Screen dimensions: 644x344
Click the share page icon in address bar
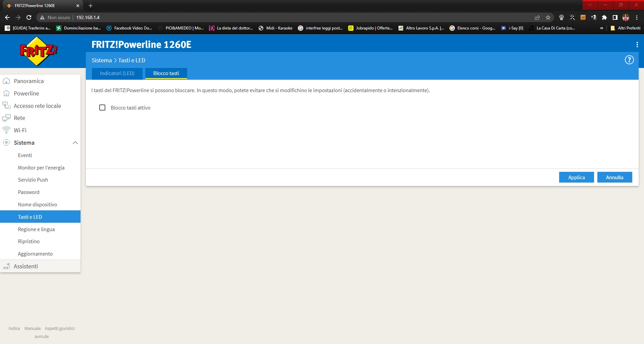click(x=537, y=17)
